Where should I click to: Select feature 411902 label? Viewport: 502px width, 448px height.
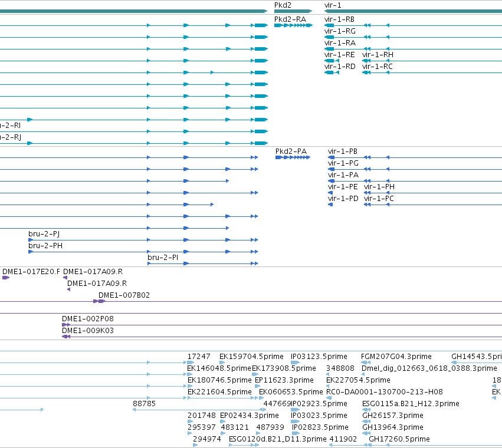[x=343, y=439]
